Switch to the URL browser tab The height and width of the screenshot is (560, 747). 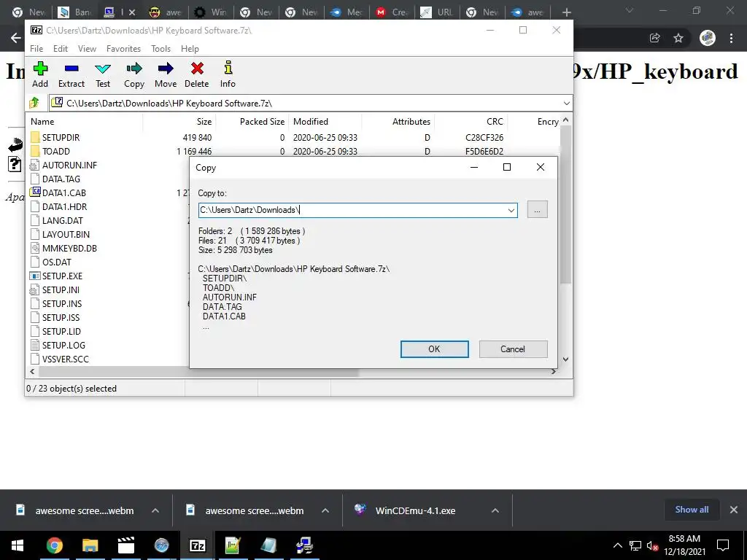[x=436, y=12]
